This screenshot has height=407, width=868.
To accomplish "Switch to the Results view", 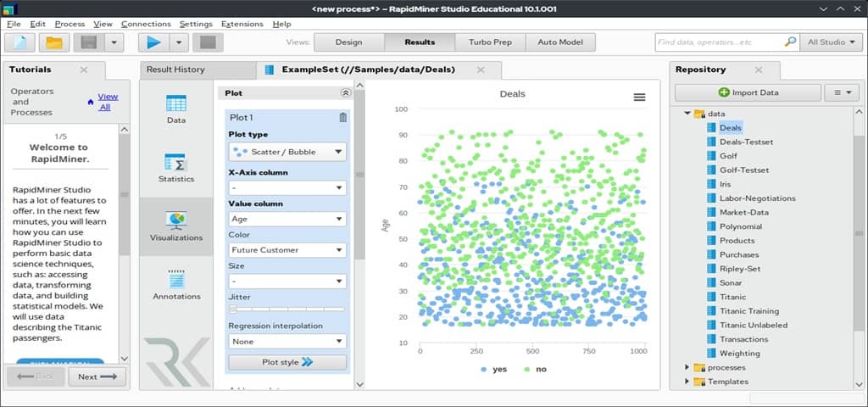I will coord(420,42).
